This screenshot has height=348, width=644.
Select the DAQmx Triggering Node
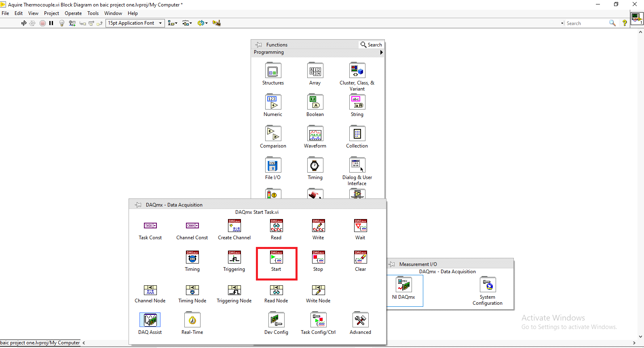pyautogui.click(x=234, y=290)
